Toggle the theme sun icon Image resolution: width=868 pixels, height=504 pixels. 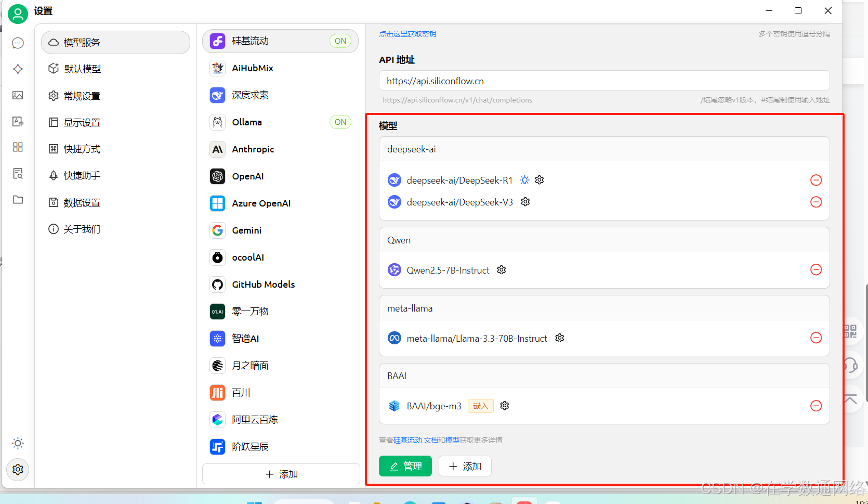point(18,443)
